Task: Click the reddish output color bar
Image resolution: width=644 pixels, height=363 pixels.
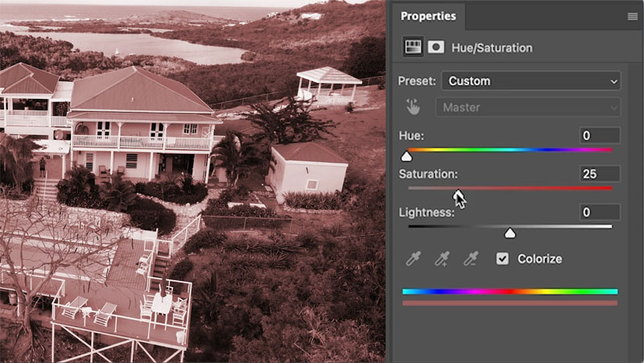Action: click(510, 303)
